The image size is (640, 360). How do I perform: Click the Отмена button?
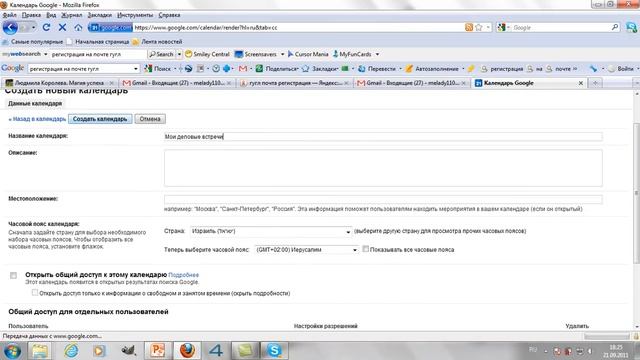[150, 119]
